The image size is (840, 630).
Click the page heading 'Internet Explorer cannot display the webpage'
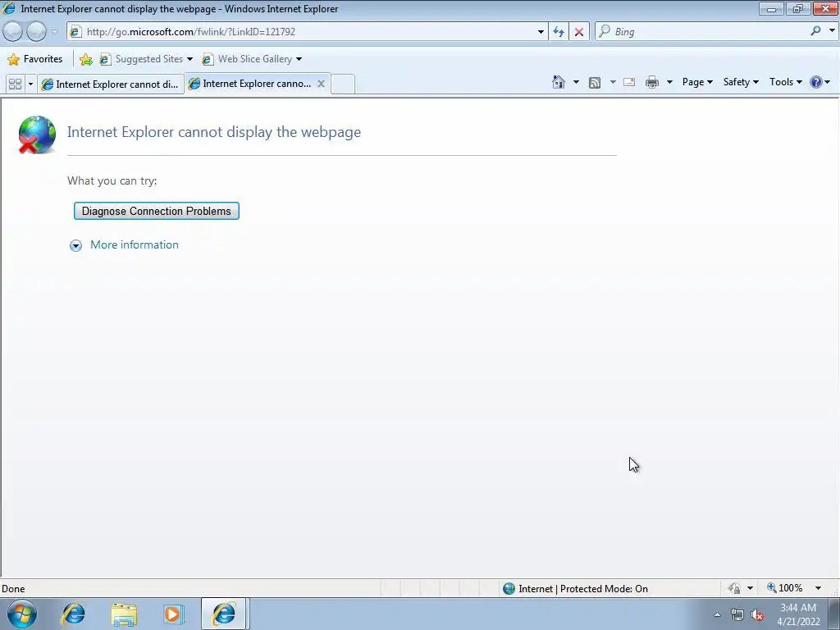pos(214,132)
